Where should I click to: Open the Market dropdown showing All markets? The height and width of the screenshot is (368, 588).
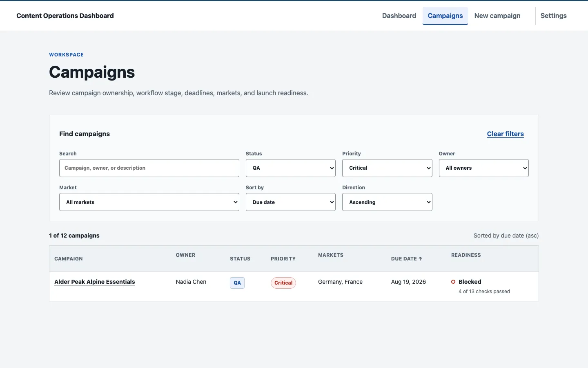149,202
